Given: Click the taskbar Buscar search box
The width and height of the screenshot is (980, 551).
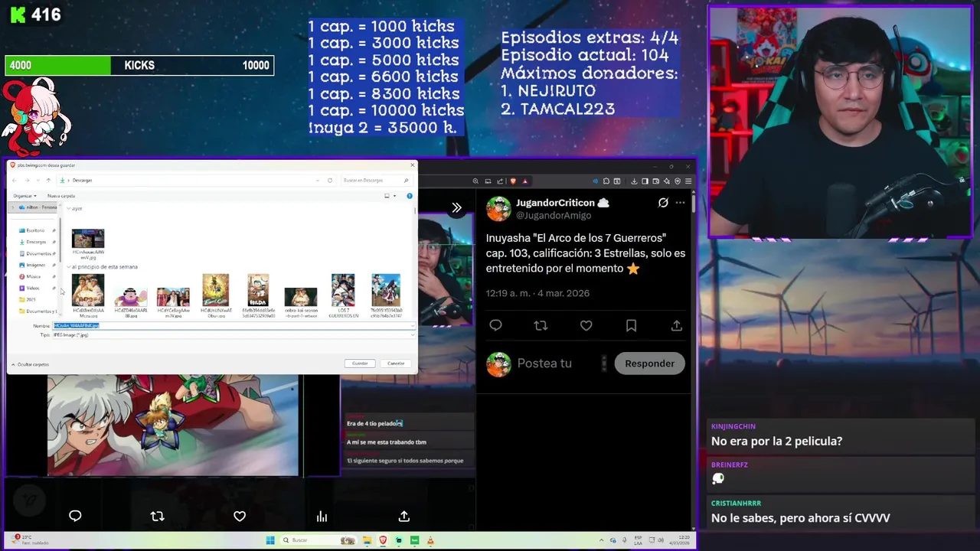Looking at the screenshot, I should pos(318,540).
